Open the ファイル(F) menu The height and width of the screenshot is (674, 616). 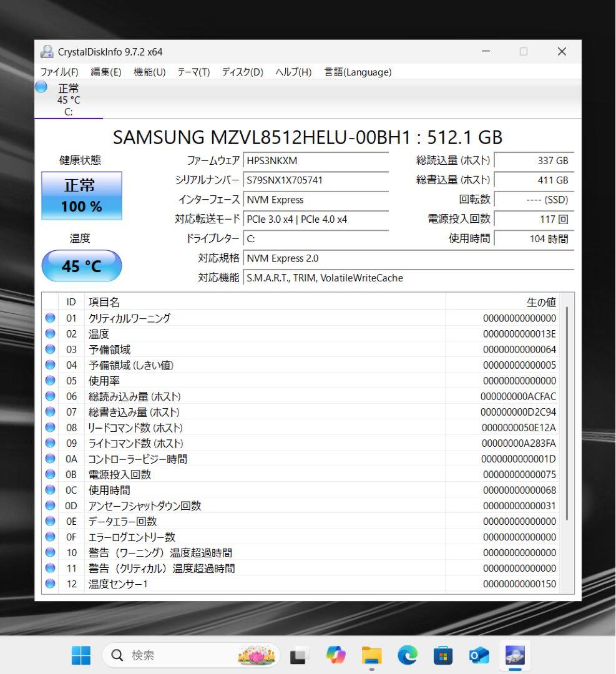[x=59, y=72]
